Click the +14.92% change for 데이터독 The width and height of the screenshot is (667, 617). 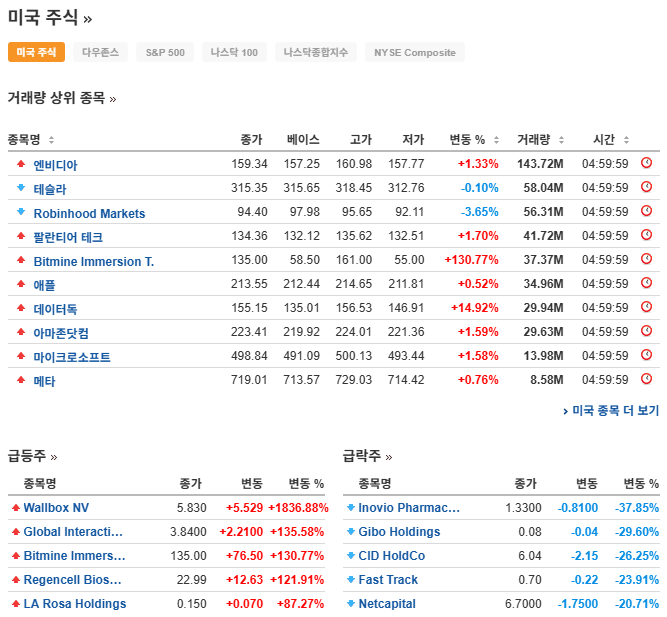pos(475,307)
